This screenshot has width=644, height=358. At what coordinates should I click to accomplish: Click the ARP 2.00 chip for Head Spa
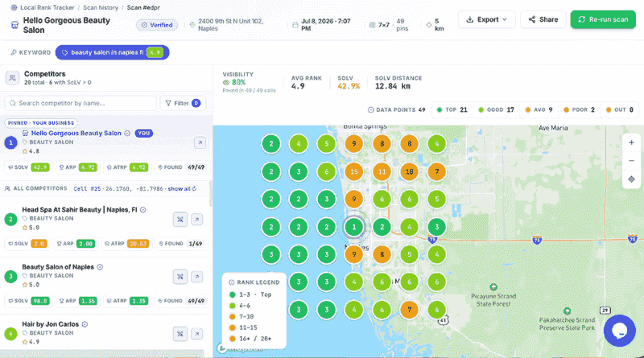[x=76, y=244]
